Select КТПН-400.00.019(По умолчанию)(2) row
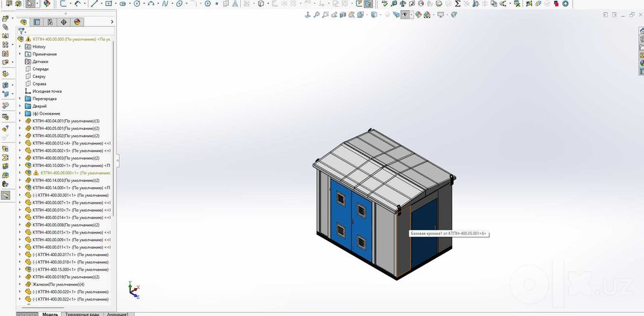Screen dimensions: 644x316 [x=62, y=277]
